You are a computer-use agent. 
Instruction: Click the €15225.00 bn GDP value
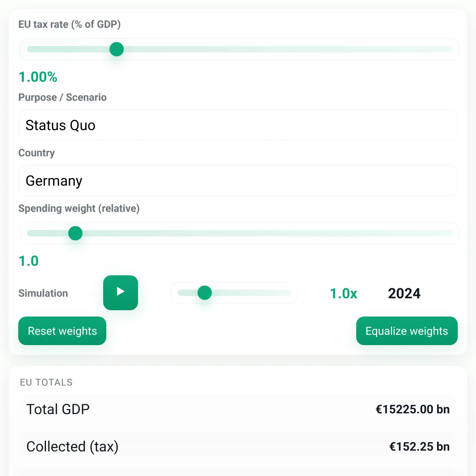pos(413,409)
